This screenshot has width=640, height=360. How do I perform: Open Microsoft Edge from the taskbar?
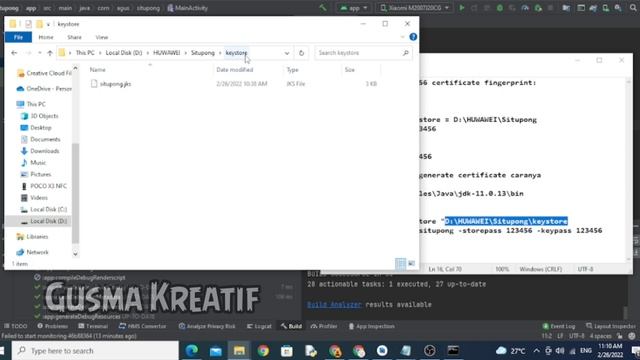point(192,351)
